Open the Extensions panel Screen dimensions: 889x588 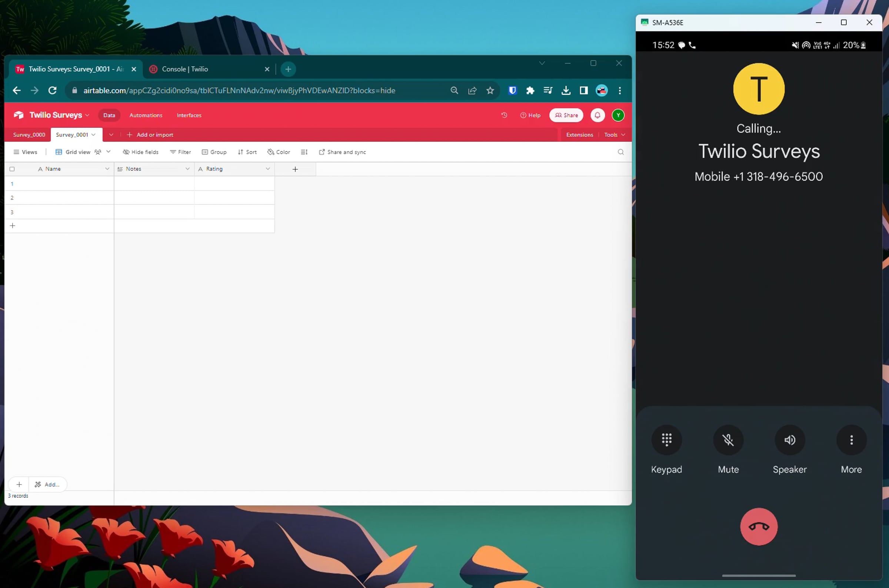pyautogui.click(x=579, y=134)
